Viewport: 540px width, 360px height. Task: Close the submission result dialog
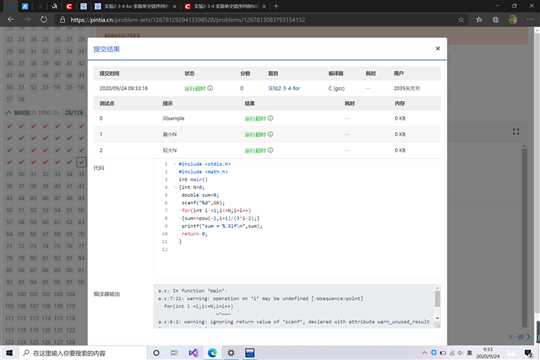(437, 49)
